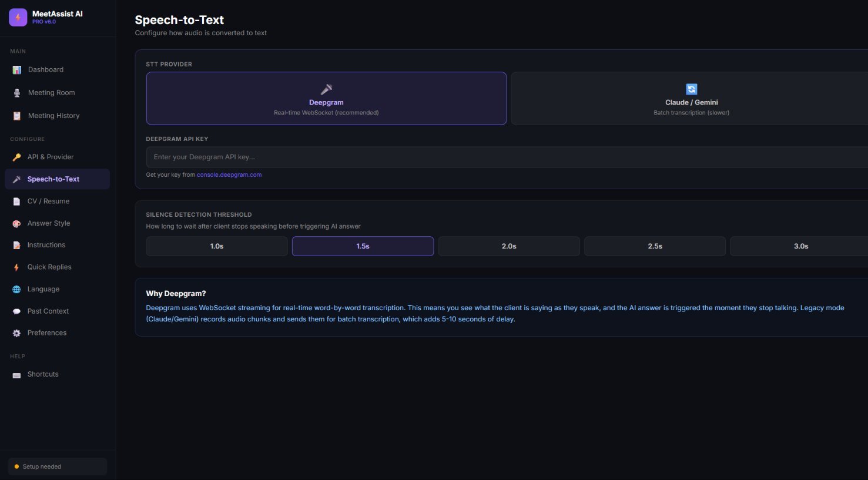Screen dimensions: 868x480
Task: Click the 'How long to wait' helper text
Action: (x=253, y=226)
